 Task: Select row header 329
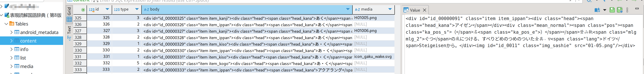pos(80,44)
